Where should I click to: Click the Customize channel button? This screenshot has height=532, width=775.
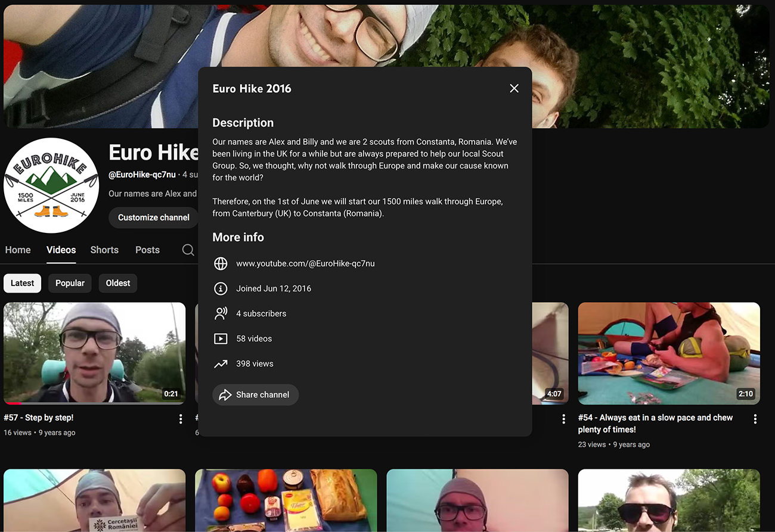coord(153,217)
